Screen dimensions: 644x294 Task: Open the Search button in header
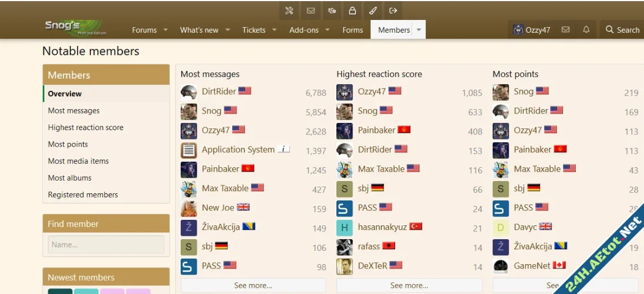pos(622,30)
